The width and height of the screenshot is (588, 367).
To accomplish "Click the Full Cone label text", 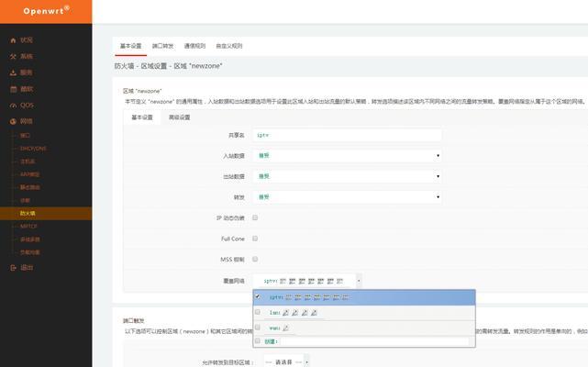I will (232, 239).
